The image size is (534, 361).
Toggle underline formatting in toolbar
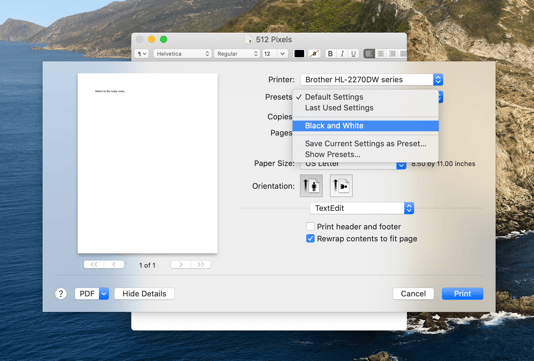point(354,54)
